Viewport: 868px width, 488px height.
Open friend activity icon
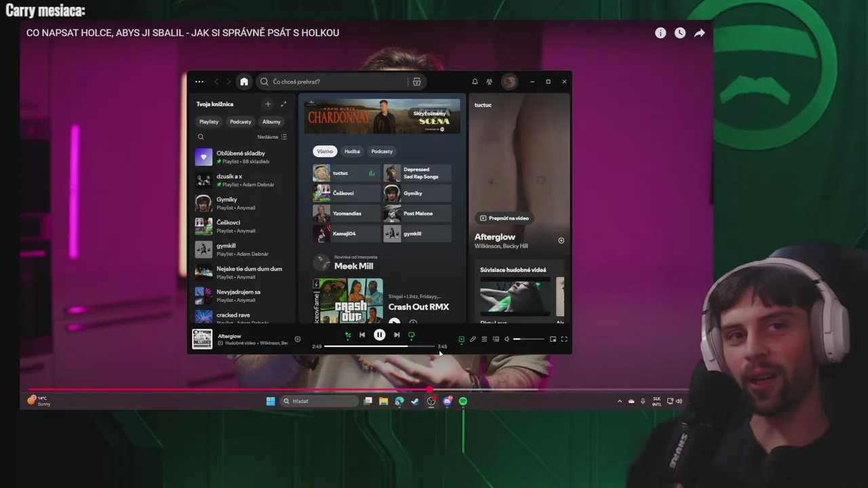489,81
